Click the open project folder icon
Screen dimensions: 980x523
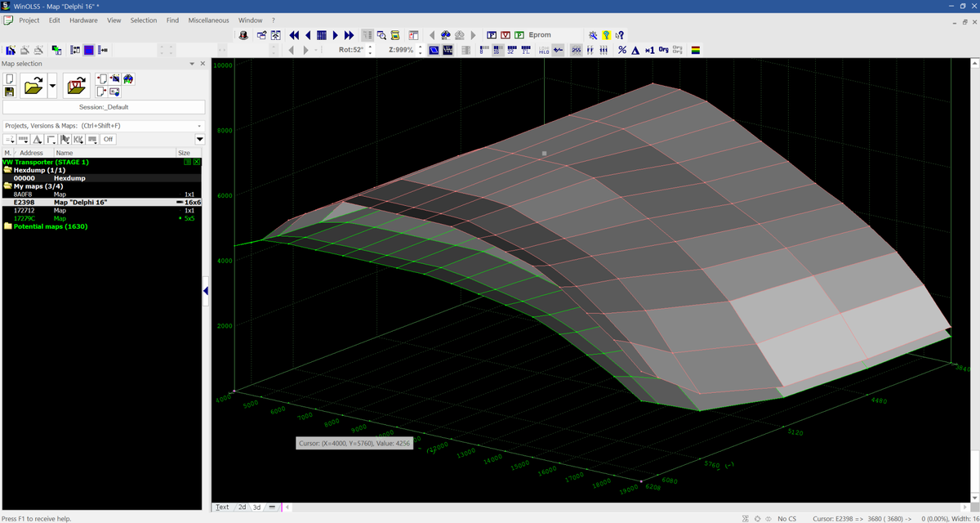(x=33, y=85)
